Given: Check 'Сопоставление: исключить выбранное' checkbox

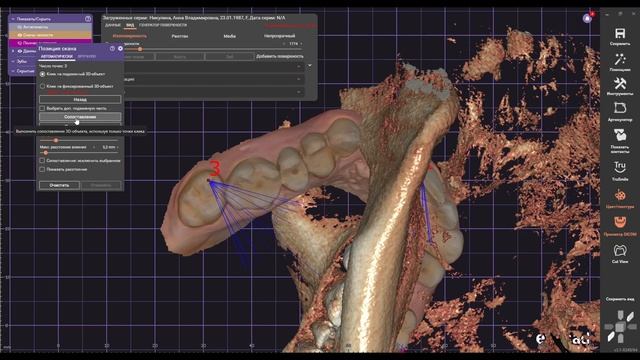Looking at the screenshot, I should coord(42,161).
